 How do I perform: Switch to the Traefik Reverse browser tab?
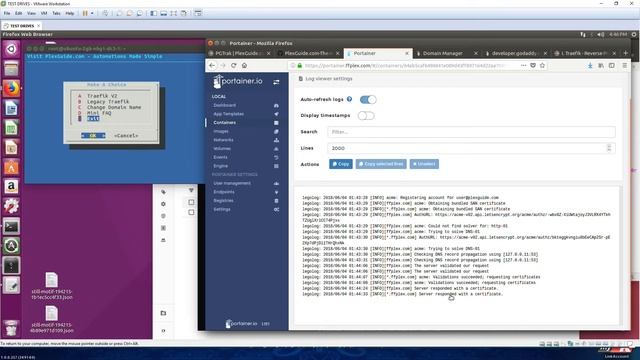(585, 53)
